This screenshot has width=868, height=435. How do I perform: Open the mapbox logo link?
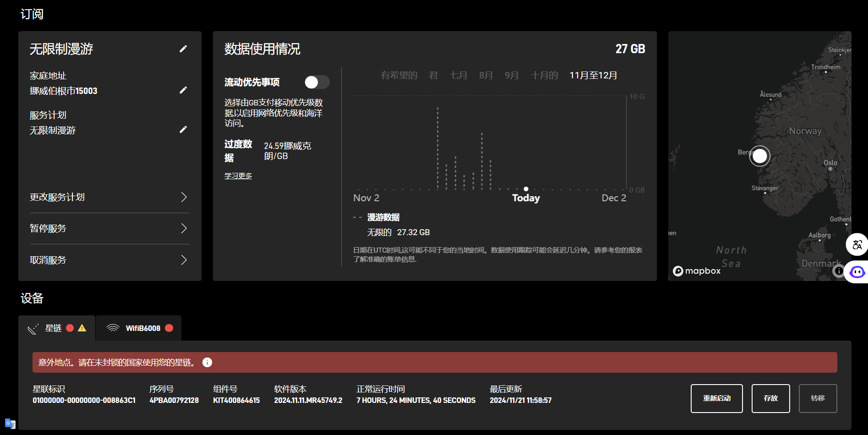[x=697, y=271]
